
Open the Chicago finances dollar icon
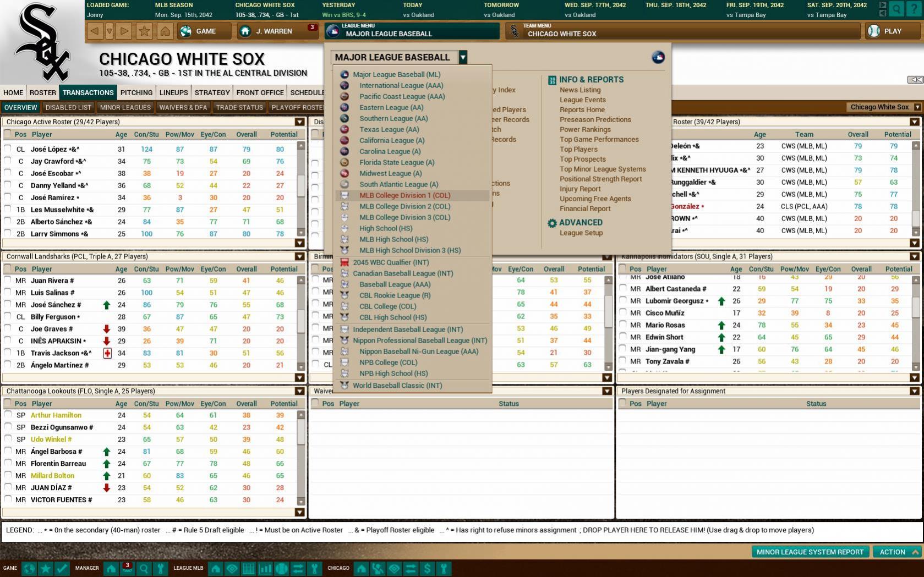click(x=427, y=568)
